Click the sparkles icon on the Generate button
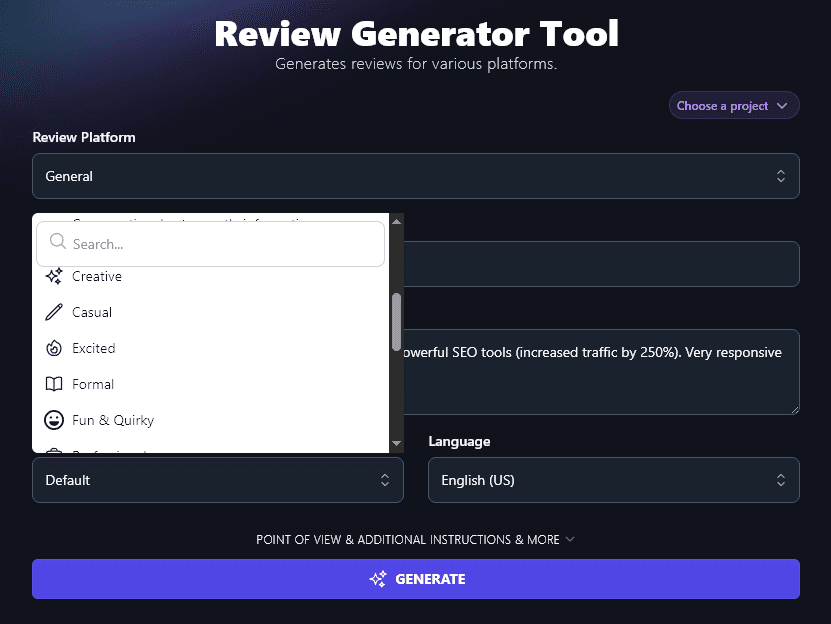831x624 pixels. click(377, 579)
